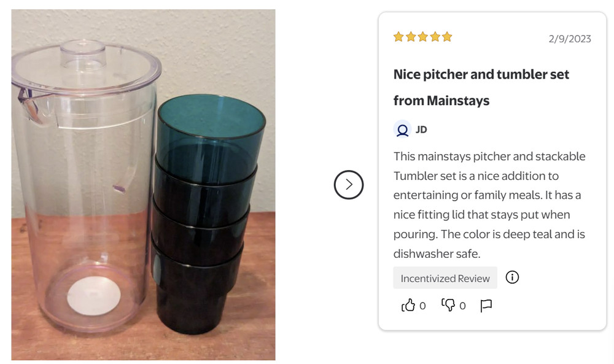This screenshot has height=364, width=614.
Task: Click the JD reviewer avatar icon
Action: (402, 130)
